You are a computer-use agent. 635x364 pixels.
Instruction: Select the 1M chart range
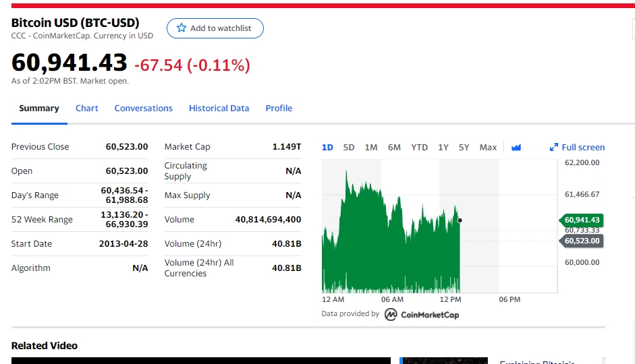coord(371,147)
